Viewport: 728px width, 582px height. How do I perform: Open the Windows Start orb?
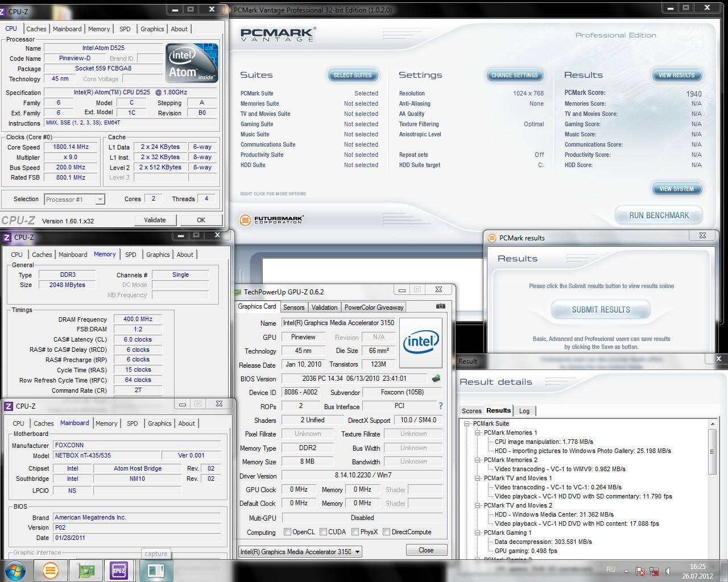(x=15, y=570)
